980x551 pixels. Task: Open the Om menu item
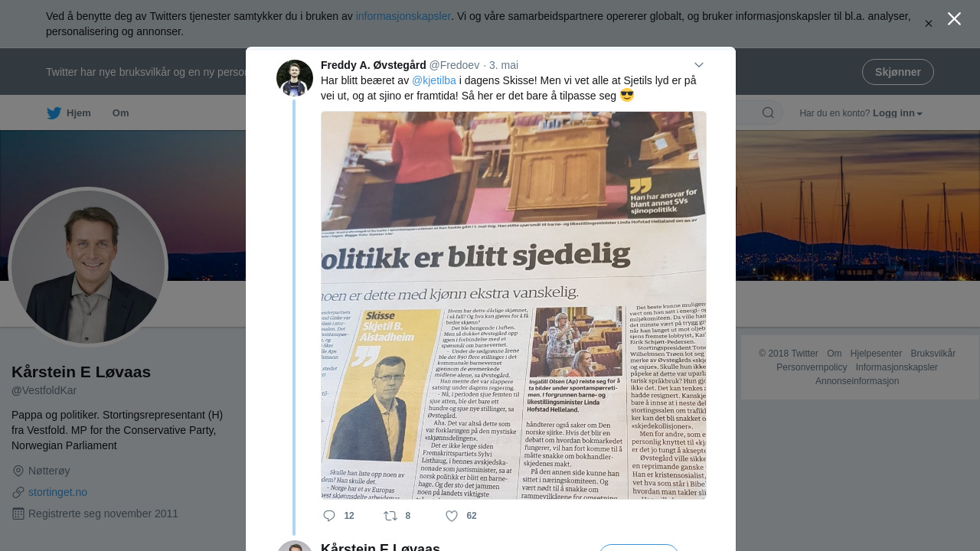pos(121,113)
